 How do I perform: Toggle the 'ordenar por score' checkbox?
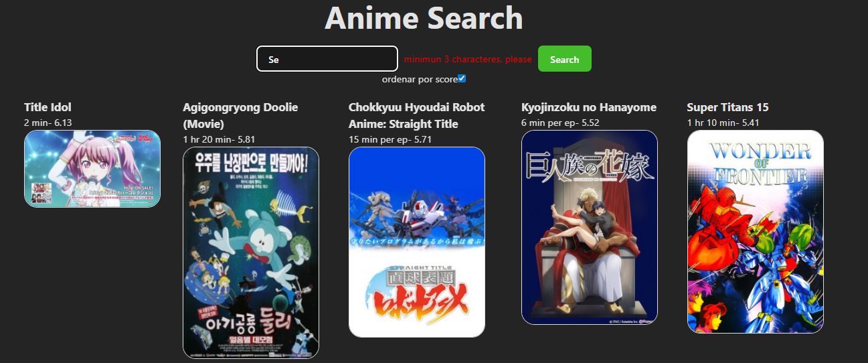point(462,79)
